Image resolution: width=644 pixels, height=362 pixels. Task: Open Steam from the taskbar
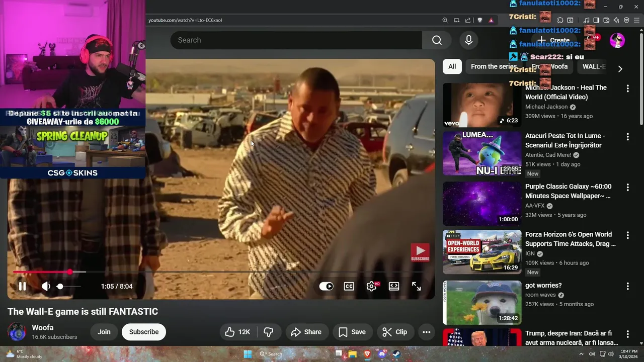tap(396, 354)
